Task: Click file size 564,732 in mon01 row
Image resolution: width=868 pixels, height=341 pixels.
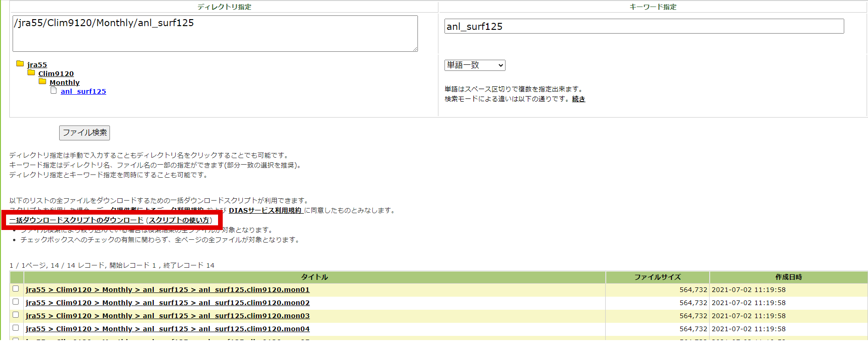Action: pos(693,290)
